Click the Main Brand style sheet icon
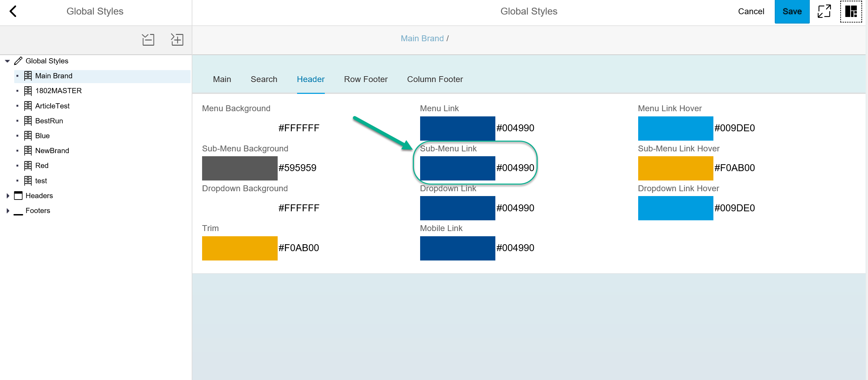Image resolution: width=868 pixels, height=380 pixels. (28, 76)
